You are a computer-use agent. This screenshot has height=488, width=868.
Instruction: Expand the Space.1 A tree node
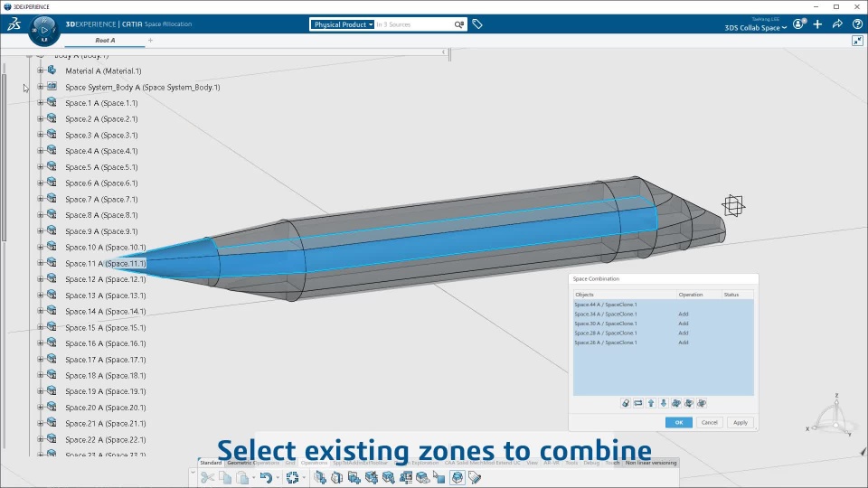40,103
